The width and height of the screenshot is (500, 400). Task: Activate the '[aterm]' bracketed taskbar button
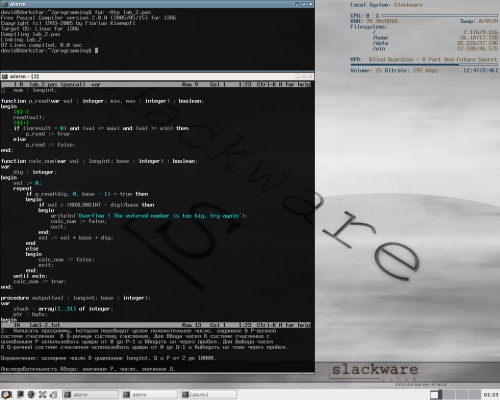[209, 395]
